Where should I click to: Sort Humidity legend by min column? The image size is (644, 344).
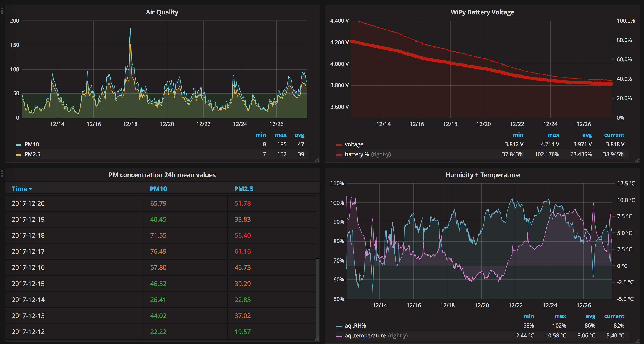(529, 316)
